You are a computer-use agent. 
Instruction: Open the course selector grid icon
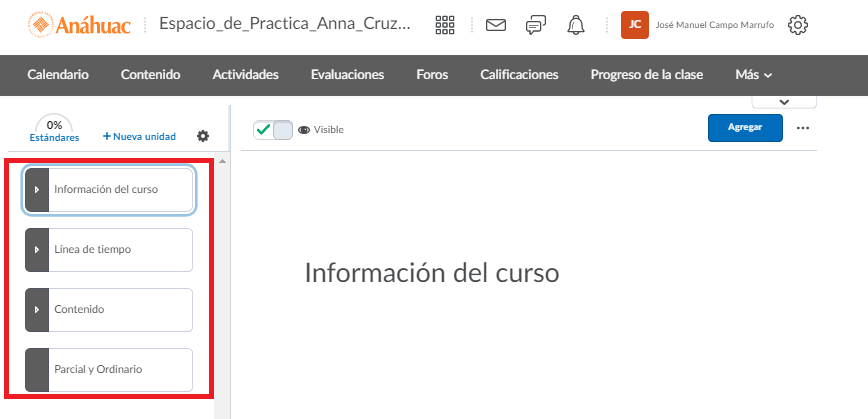446,26
